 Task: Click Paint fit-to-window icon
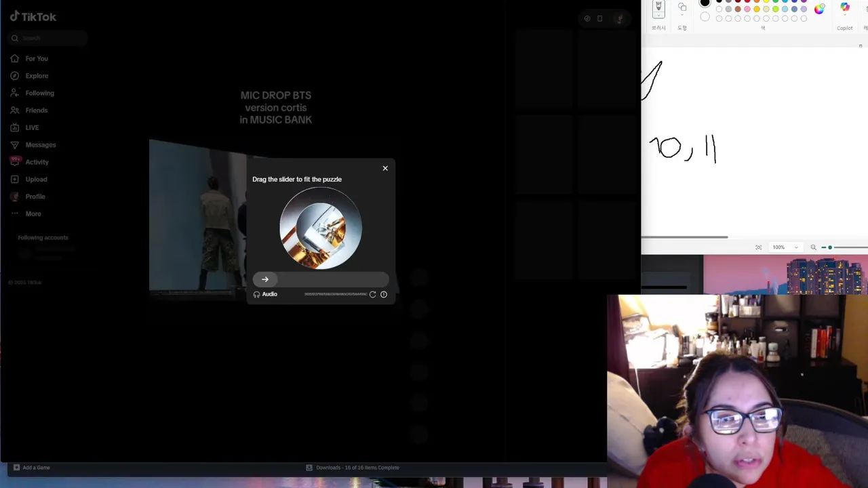click(x=758, y=247)
